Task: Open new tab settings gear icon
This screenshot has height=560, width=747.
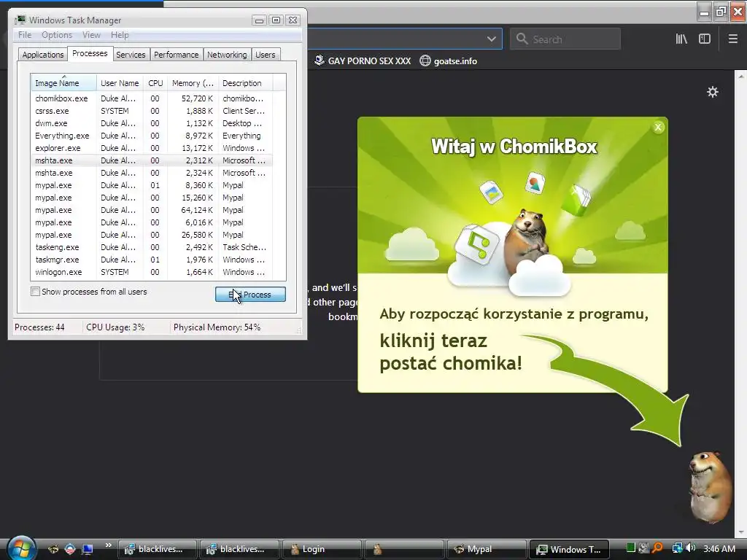Action: coord(712,92)
